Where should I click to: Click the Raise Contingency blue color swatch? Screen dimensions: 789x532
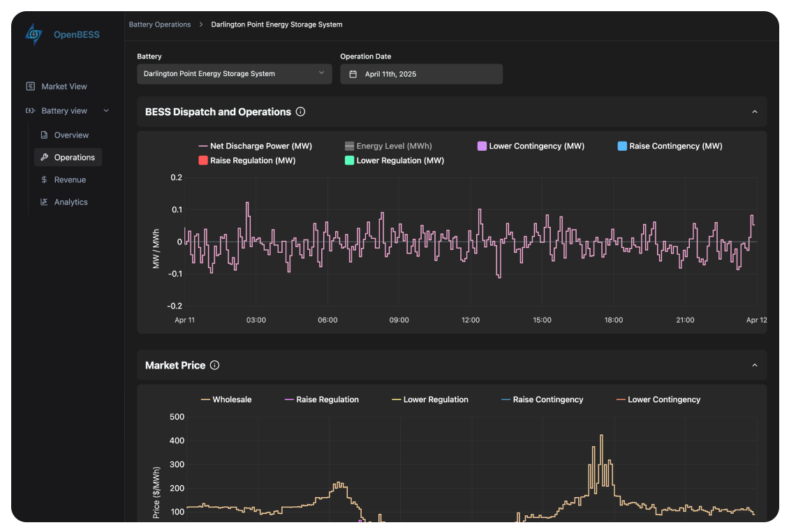click(622, 147)
